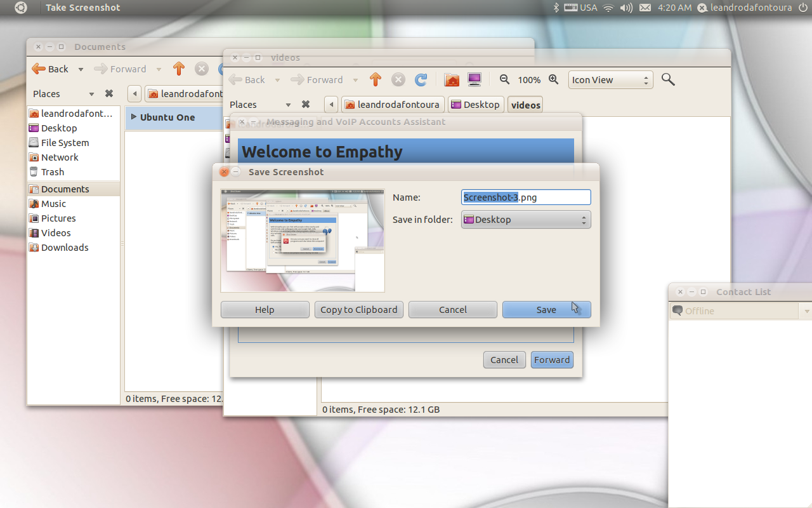Click Cancel in the Save Screenshot dialog
The image size is (812, 508).
tap(452, 310)
